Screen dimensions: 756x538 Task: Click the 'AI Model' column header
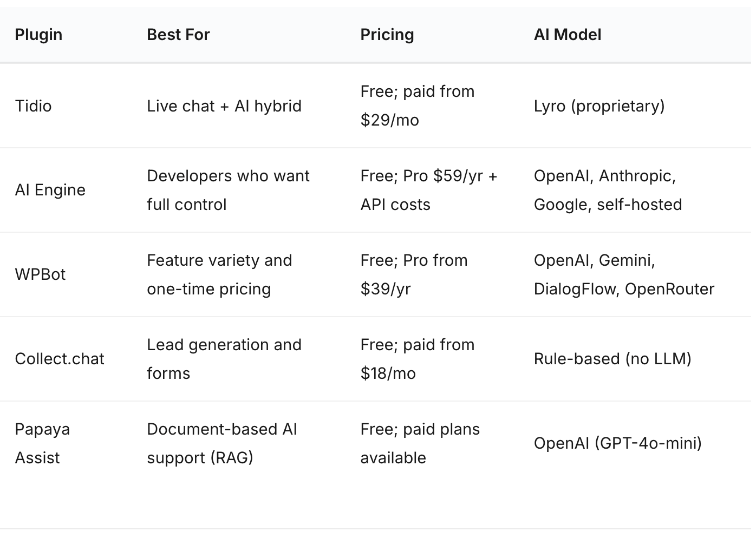(x=568, y=35)
